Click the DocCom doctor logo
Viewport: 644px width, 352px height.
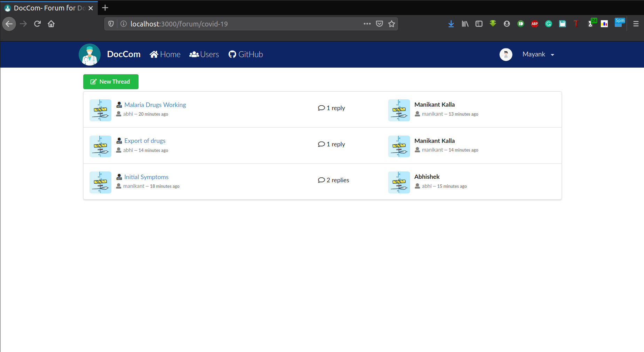[x=89, y=55]
